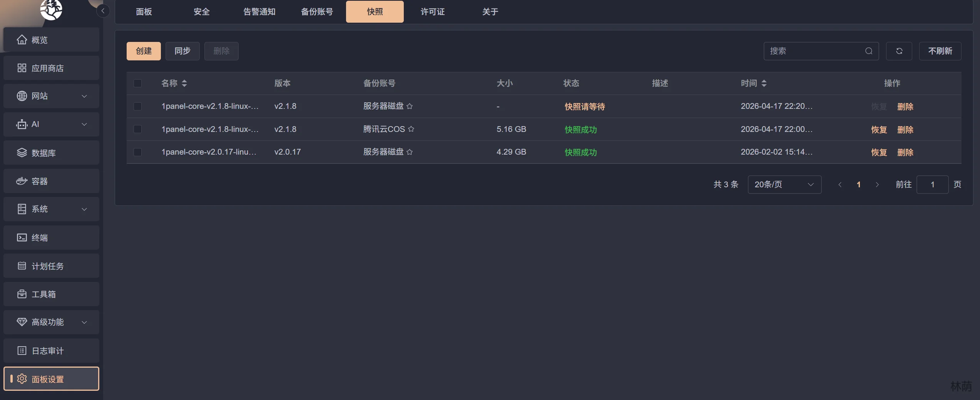Select page 1 in pagination
The height and width of the screenshot is (400, 980).
click(x=858, y=185)
